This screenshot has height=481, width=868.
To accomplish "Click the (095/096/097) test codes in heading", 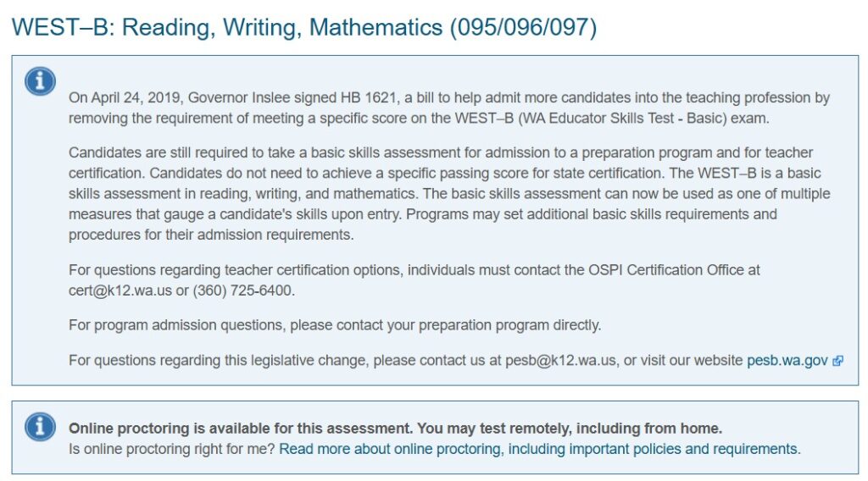I will [523, 27].
